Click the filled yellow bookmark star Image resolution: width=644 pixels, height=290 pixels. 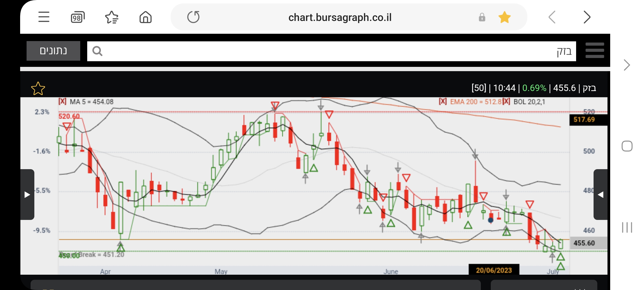[504, 17]
